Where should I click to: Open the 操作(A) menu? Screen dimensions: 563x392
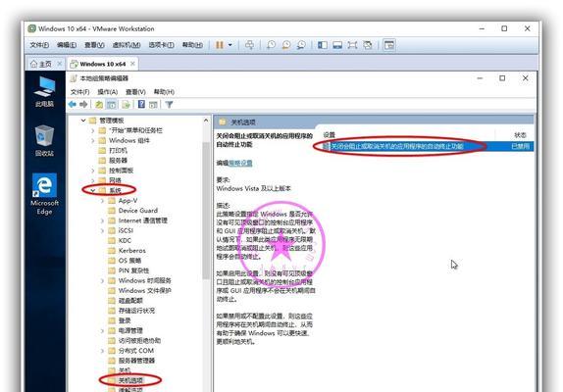click(107, 92)
